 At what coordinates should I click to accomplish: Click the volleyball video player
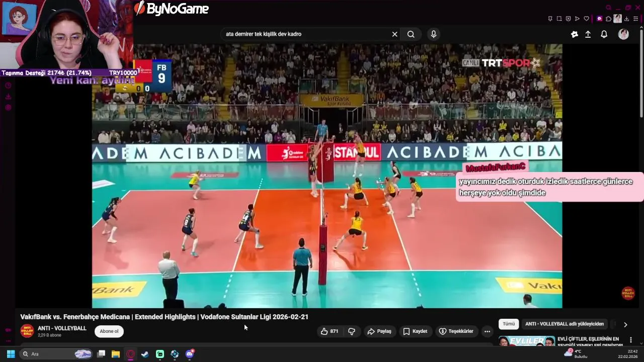tap(327, 176)
